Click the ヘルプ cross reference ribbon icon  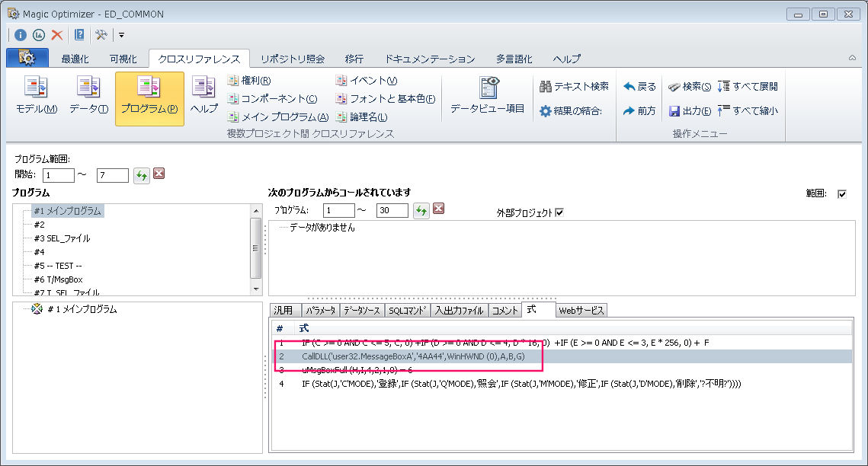[203, 95]
